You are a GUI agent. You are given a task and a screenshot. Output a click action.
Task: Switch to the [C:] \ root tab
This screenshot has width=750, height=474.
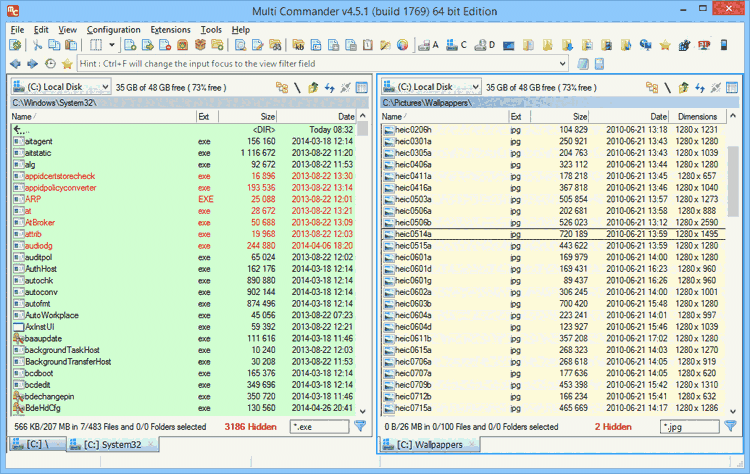tap(37, 444)
